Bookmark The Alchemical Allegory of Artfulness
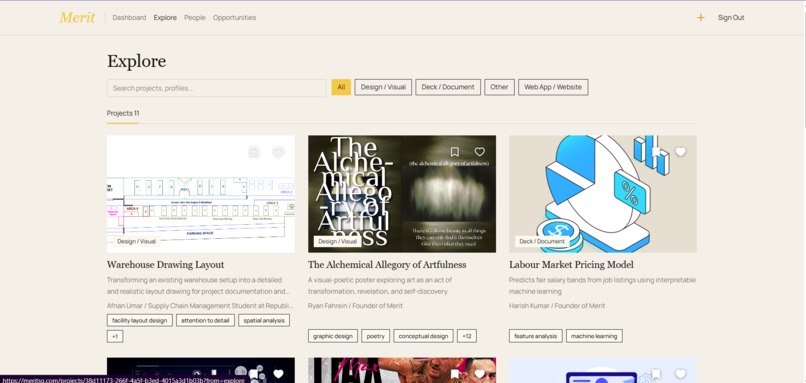The width and height of the screenshot is (806, 383). coord(454,152)
